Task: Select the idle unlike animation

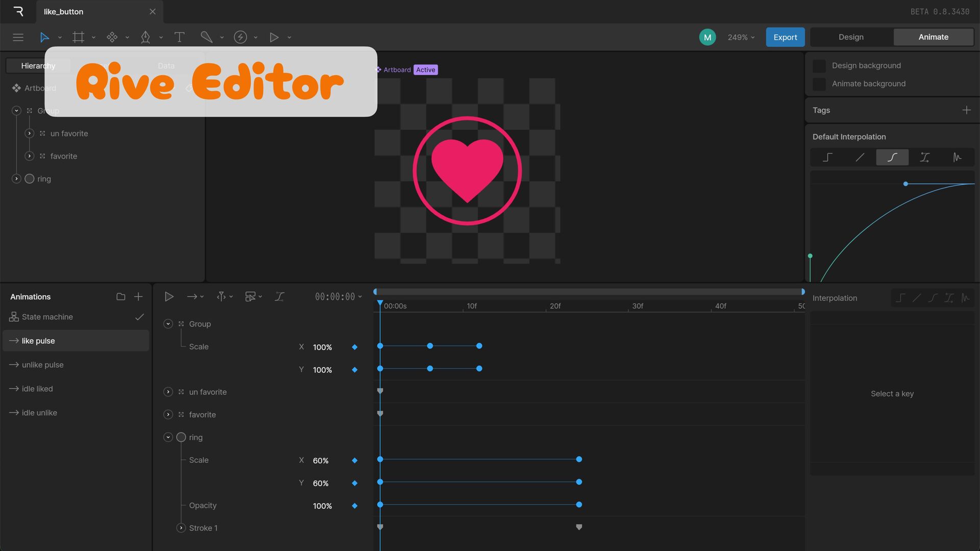Action: point(76,413)
